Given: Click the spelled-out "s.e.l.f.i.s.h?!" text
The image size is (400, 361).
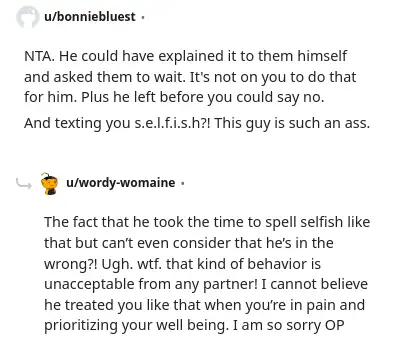Looking at the screenshot, I should [172, 123].
